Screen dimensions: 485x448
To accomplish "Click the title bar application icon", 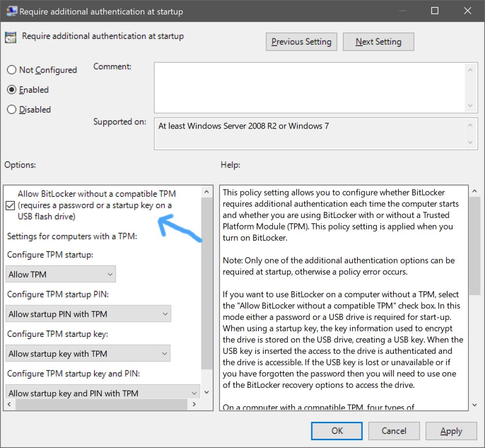I will (x=12, y=11).
